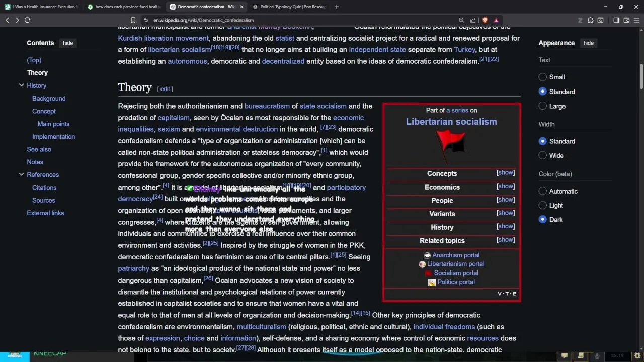
Task: Open site settings icon left of URL
Action: [x=146, y=20]
